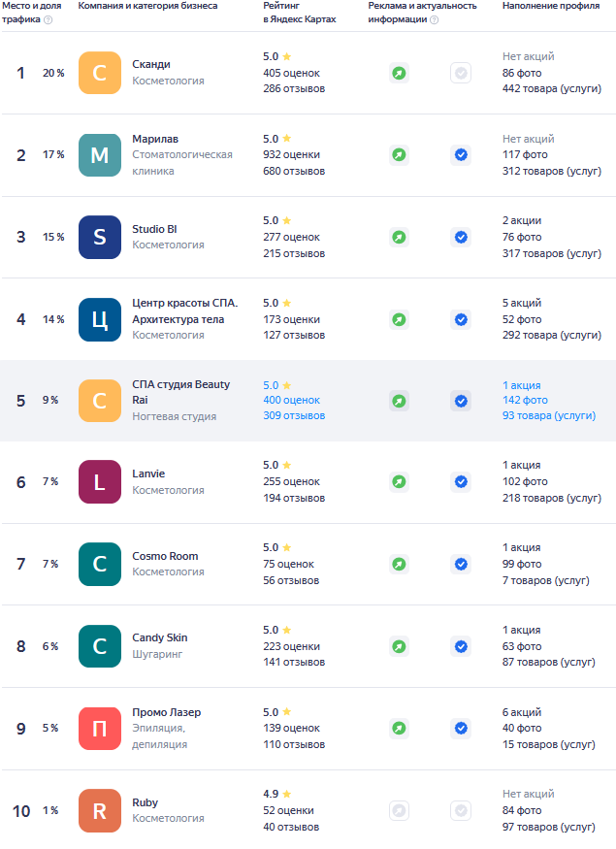Click the blue verified checkmark for Lanvie
The image size is (616, 849).
pyautogui.click(x=461, y=482)
